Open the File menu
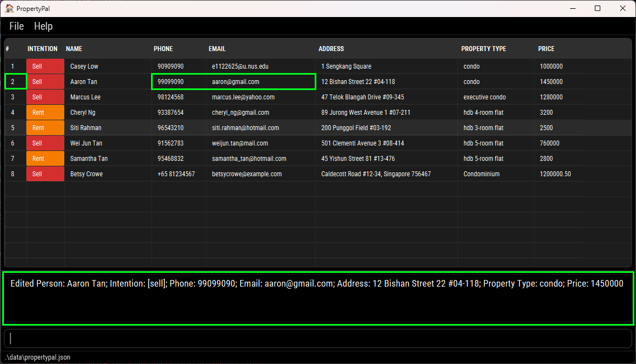The image size is (636, 364). click(16, 26)
